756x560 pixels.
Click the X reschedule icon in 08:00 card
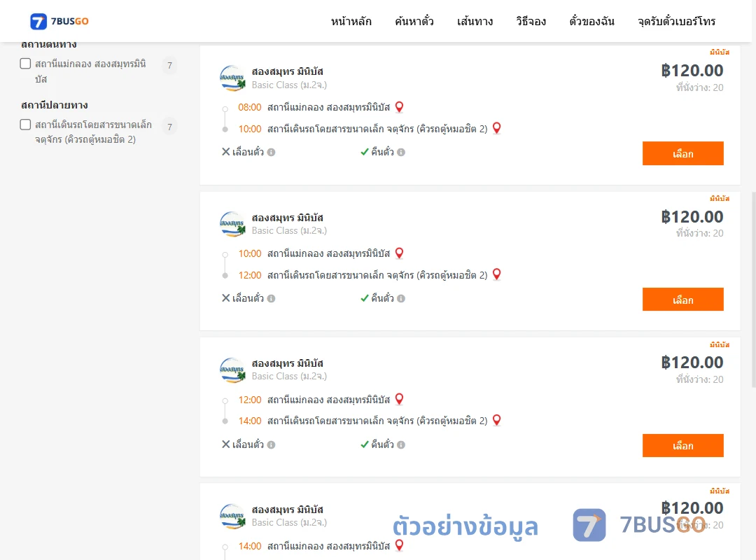(225, 152)
